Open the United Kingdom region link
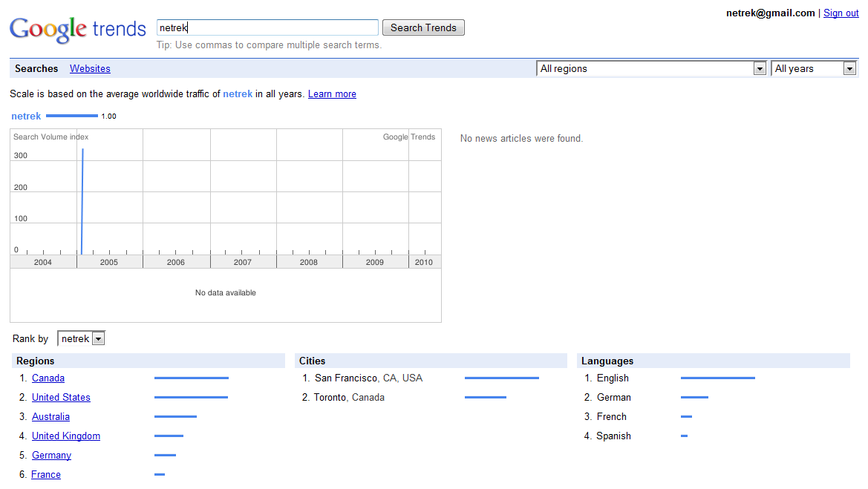The image size is (868, 489). (66, 436)
